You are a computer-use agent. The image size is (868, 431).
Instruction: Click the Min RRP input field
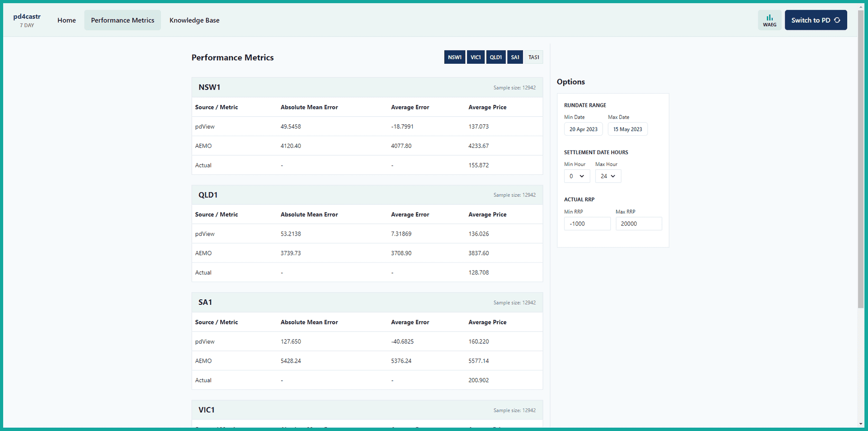pos(587,224)
